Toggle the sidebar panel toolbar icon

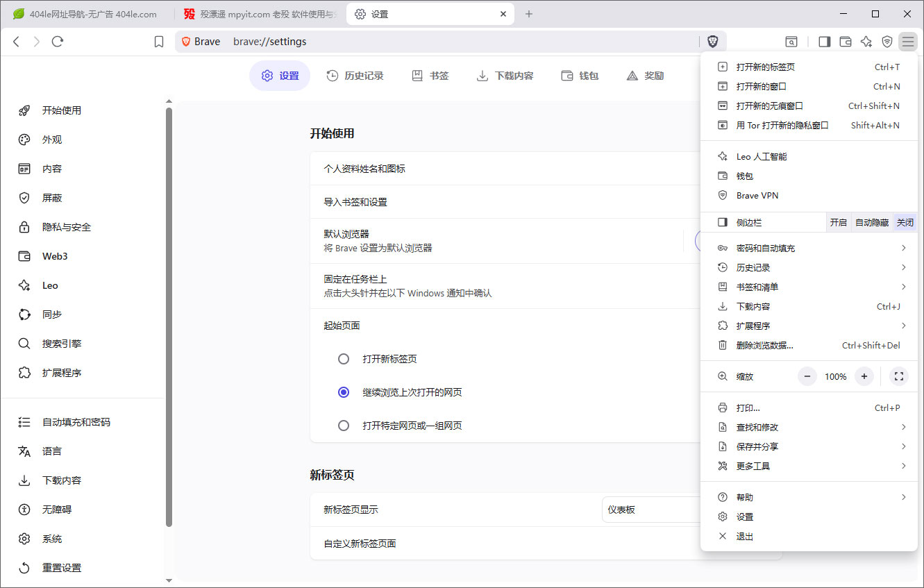click(825, 42)
